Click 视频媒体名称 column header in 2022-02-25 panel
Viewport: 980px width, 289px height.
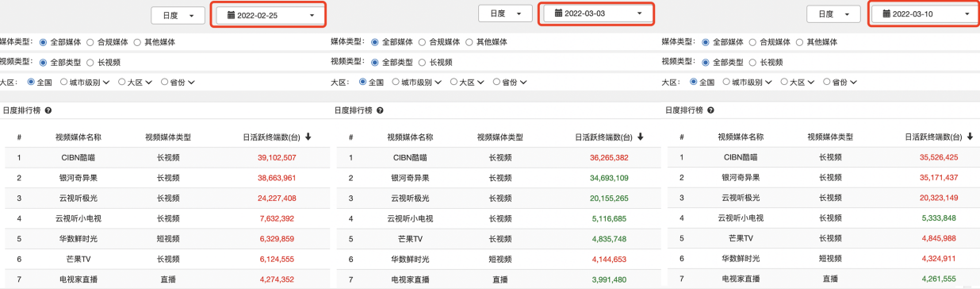pos(78,137)
